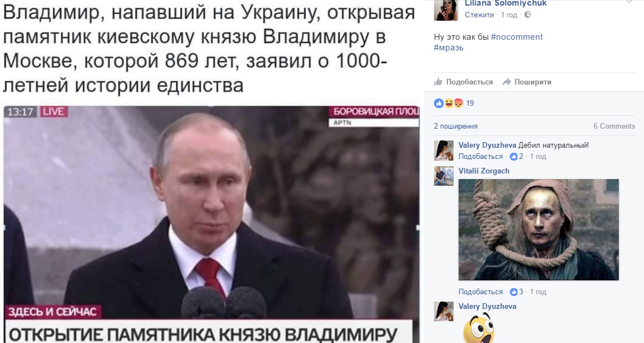The width and height of the screenshot is (644, 343).
Task: Open Liliana Solomiychuk's profile picture
Action: (446, 10)
